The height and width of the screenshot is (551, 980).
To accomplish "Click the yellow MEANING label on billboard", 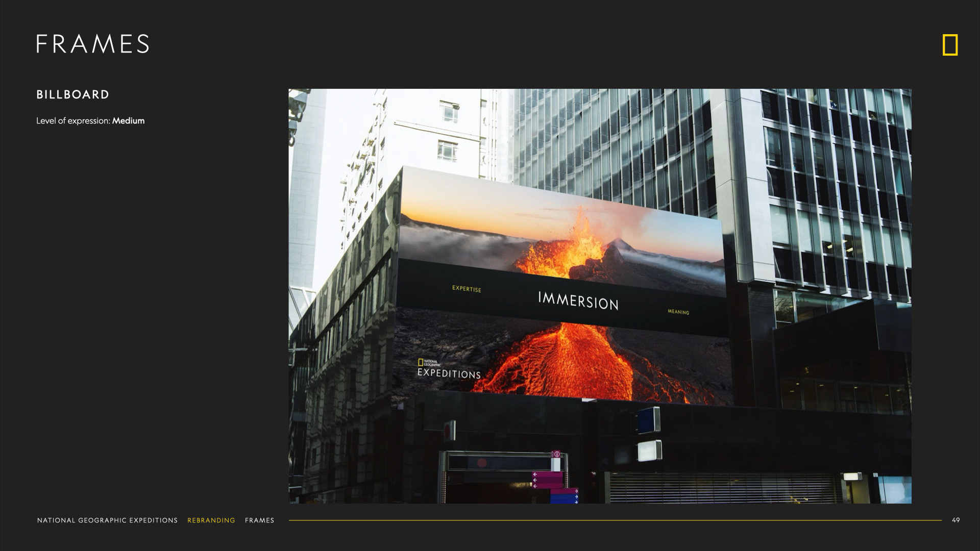I will (678, 312).
